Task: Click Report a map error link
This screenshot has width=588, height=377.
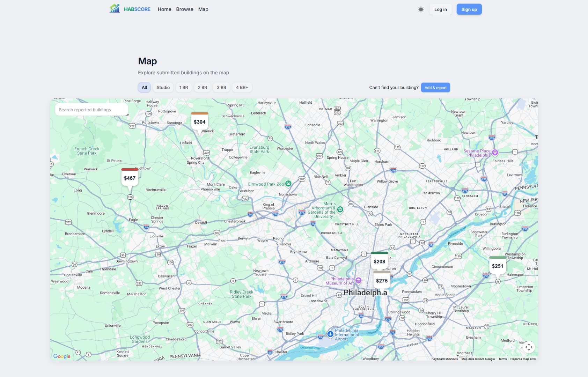Action: pos(523,359)
